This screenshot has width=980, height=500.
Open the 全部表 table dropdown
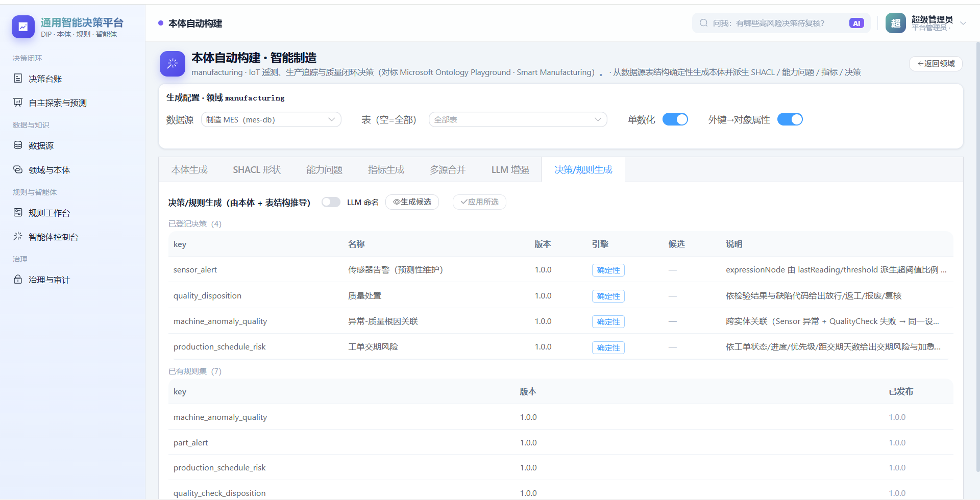pos(518,119)
